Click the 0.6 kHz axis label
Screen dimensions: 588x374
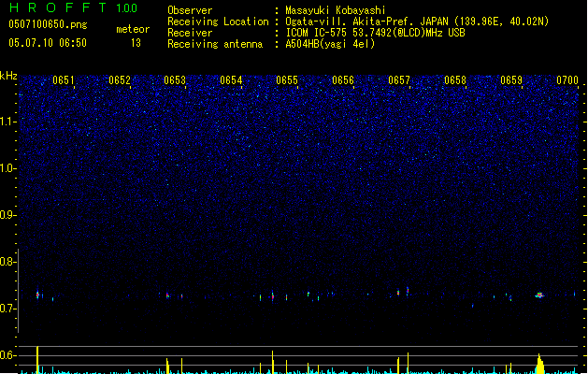point(8,355)
